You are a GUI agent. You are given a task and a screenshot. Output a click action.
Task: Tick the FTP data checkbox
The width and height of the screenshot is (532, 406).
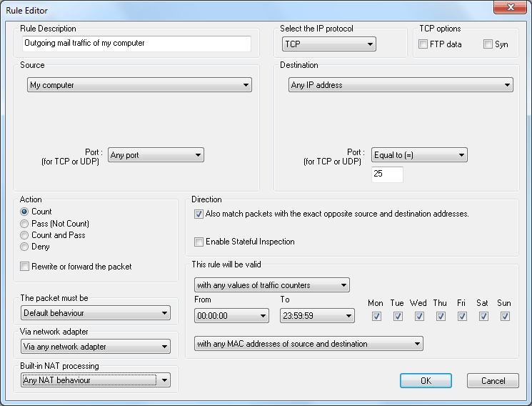(x=423, y=44)
